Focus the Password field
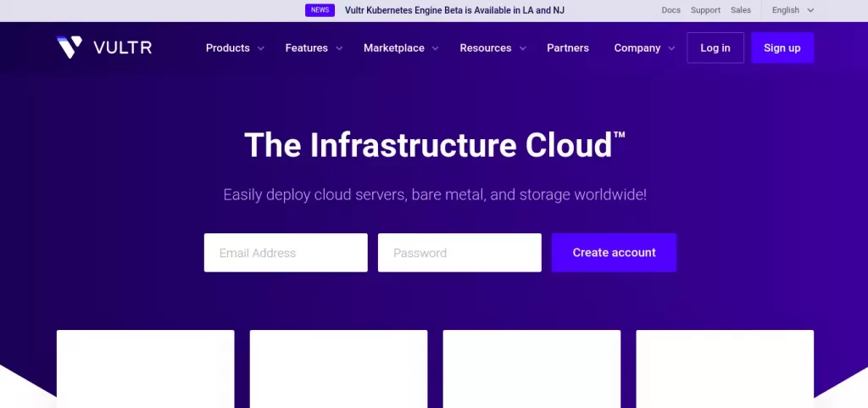Image resolution: width=868 pixels, height=408 pixels. point(459,253)
